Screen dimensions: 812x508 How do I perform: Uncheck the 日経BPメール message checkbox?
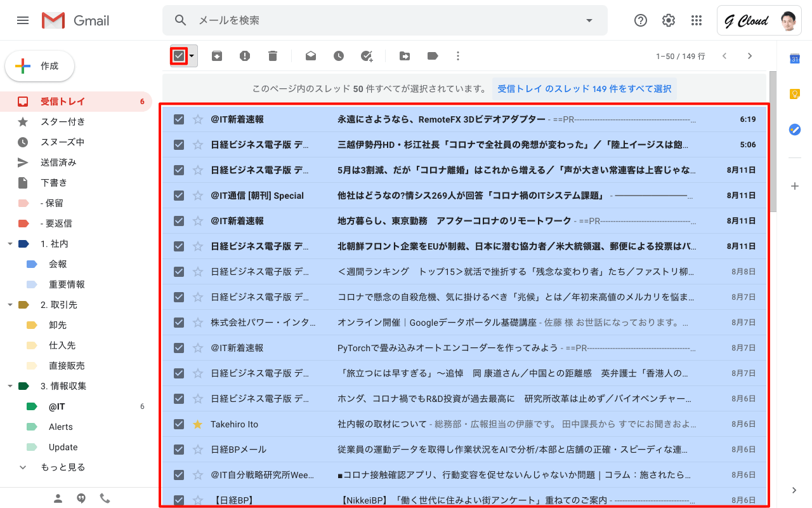pyautogui.click(x=179, y=450)
